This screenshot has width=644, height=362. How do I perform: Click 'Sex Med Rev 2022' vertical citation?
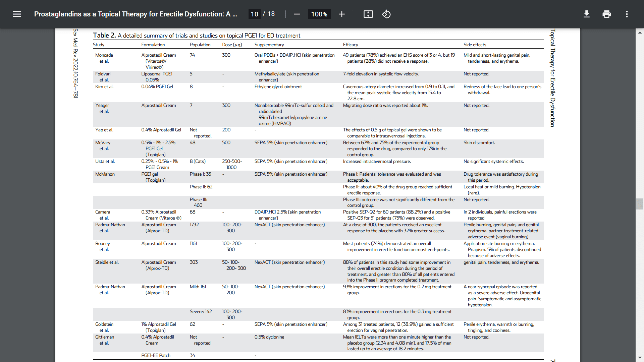click(x=75, y=63)
